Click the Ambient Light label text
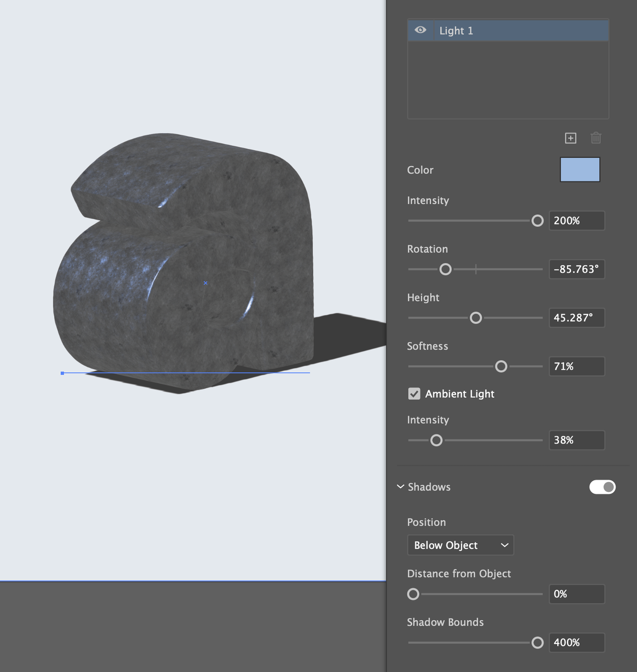Screen dimensions: 637x672 [460, 394]
